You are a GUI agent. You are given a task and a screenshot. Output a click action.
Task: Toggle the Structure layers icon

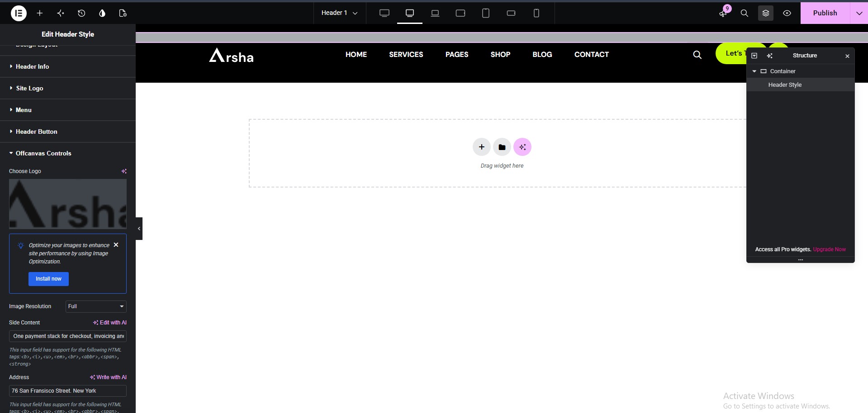pos(766,13)
